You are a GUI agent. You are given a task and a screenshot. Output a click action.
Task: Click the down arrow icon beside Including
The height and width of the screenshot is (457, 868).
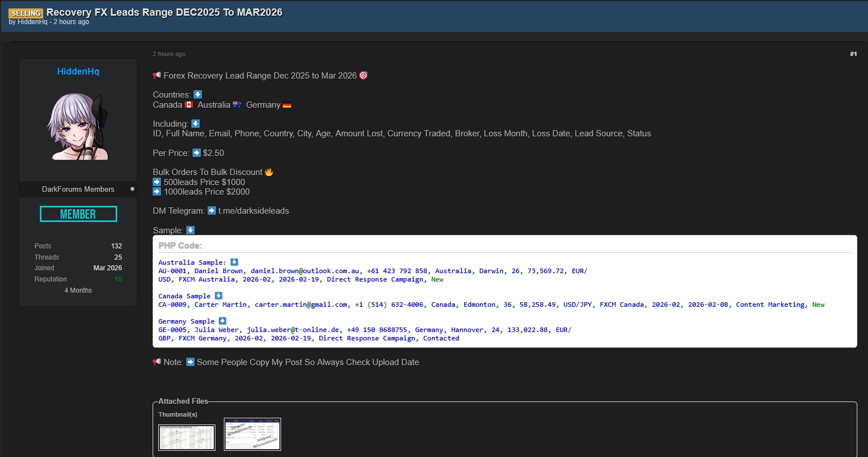[195, 123]
